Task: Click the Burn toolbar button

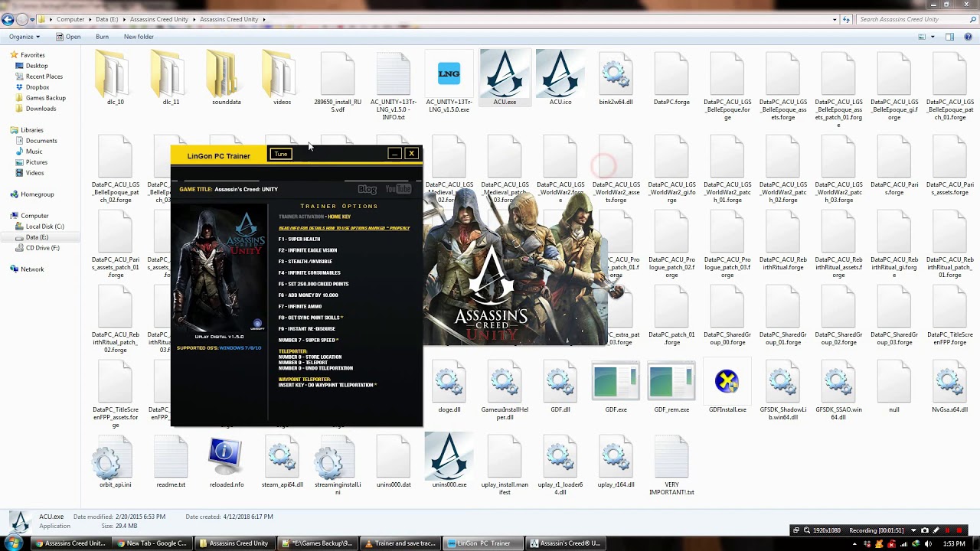Action: [x=102, y=37]
